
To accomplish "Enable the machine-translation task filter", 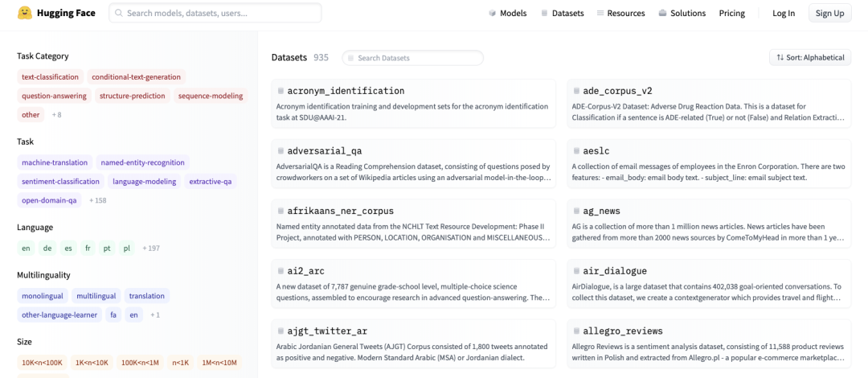I will point(55,162).
